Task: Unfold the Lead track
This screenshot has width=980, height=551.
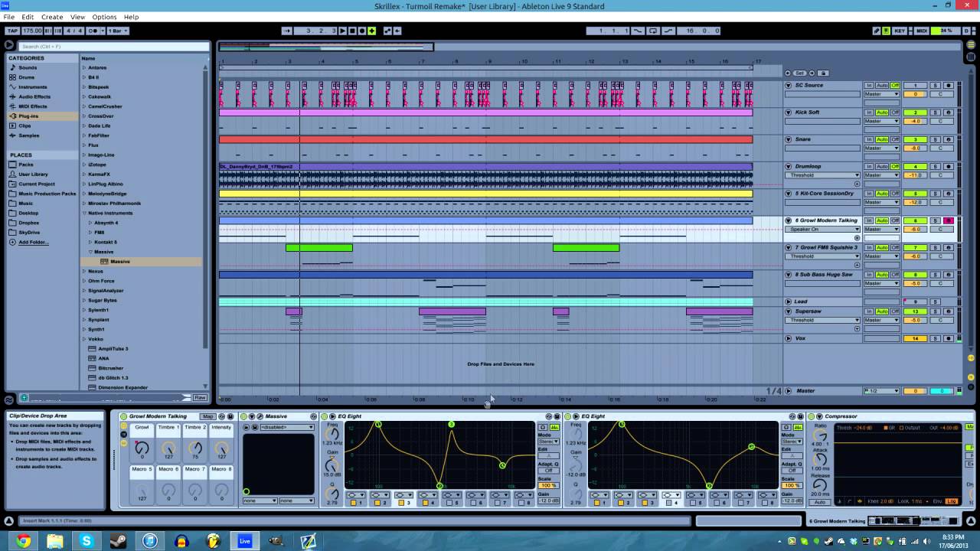Action: coord(788,302)
